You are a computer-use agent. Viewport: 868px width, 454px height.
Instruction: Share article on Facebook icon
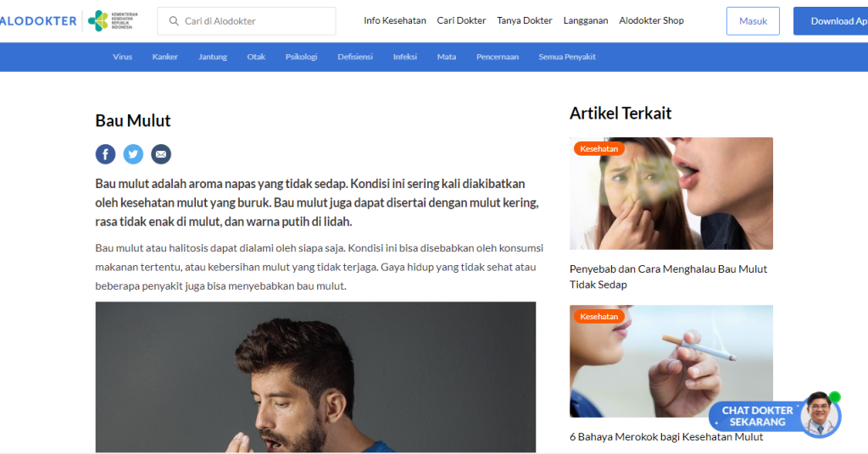(105, 153)
